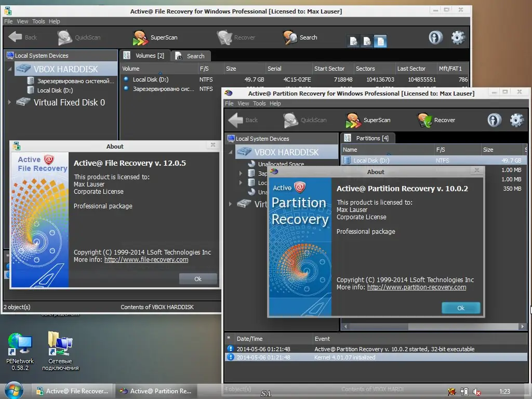
Task: Click muted volume icon in system tray
Action: pyautogui.click(x=477, y=392)
